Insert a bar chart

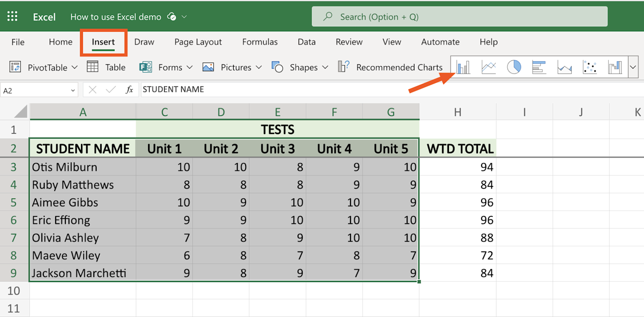539,68
